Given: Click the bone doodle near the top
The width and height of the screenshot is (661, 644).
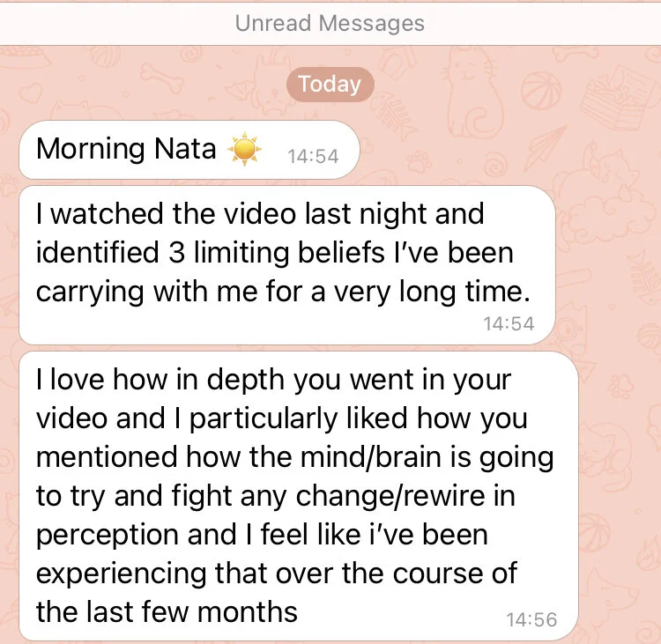Looking at the screenshot, I should (161, 78).
